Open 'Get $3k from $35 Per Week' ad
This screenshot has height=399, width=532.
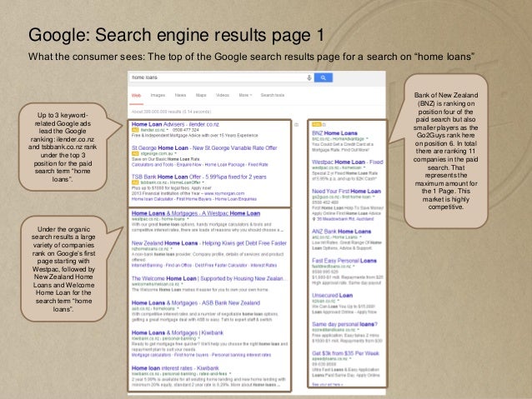click(x=345, y=353)
